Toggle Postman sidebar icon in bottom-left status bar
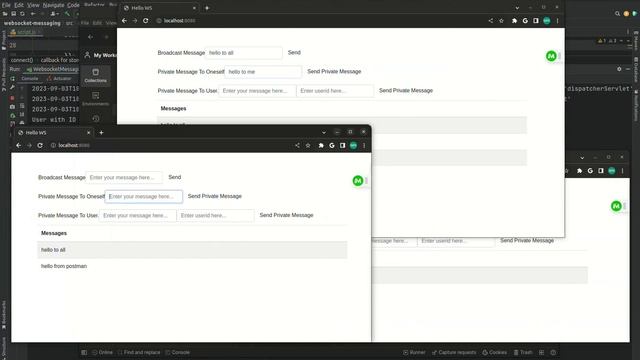The image size is (640, 360). [84, 352]
